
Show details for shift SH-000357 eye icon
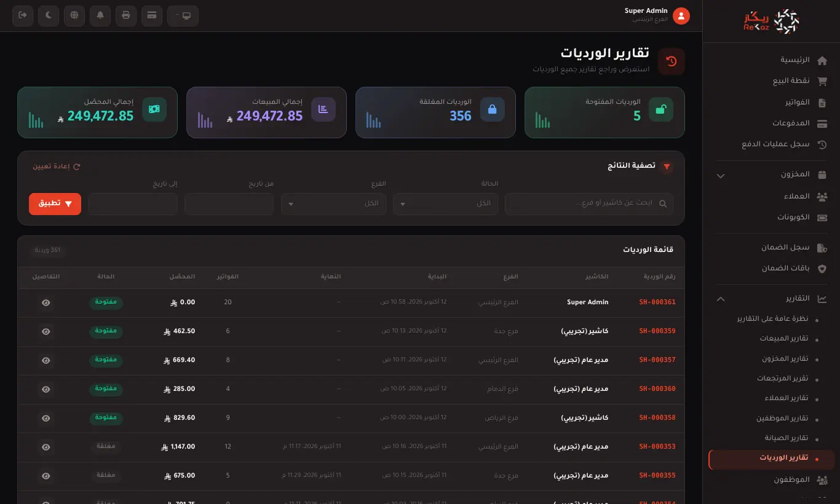click(46, 360)
